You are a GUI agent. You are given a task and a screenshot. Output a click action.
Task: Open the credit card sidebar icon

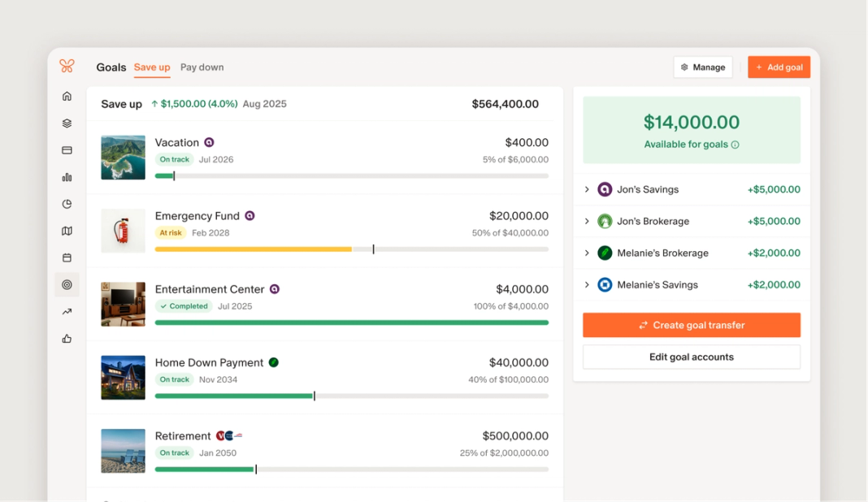(67, 150)
